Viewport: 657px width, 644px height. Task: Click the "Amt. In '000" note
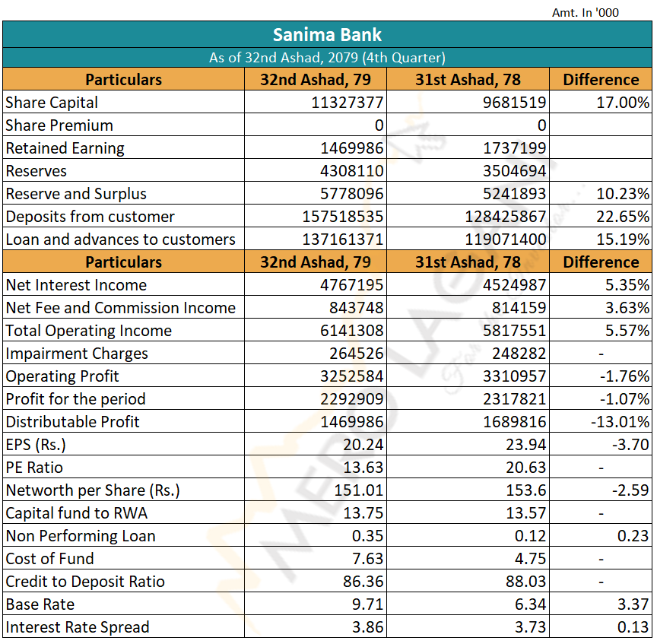pos(586,13)
